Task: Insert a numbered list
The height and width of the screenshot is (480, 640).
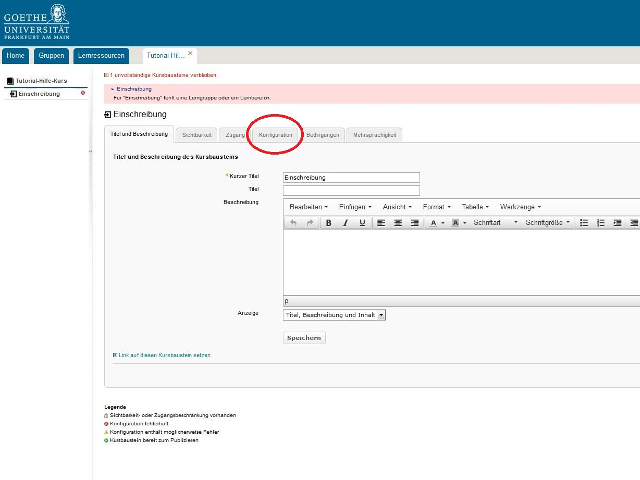Action: pos(602,223)
